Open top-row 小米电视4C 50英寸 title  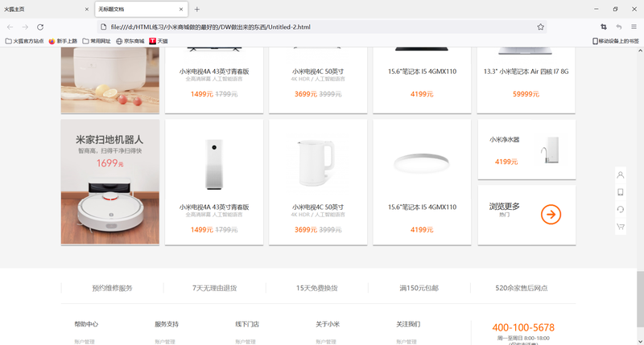pyautogui.click(x=318, y=72)
